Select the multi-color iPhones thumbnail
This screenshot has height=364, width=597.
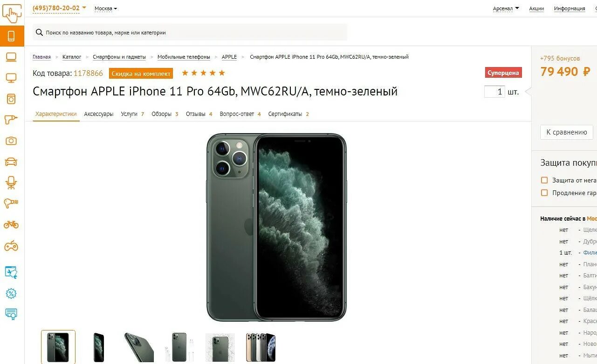click(x=261, y=347)
